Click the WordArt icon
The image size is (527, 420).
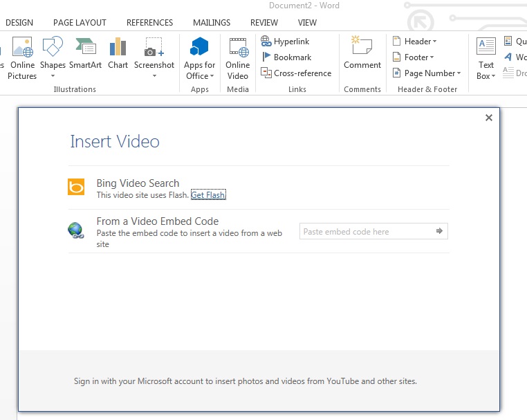(508, 57)
